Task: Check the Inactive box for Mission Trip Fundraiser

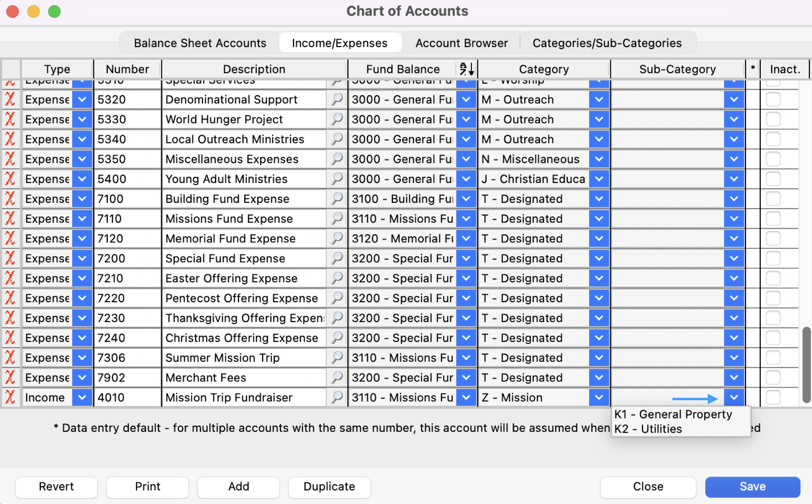Action: coord(773,397)
